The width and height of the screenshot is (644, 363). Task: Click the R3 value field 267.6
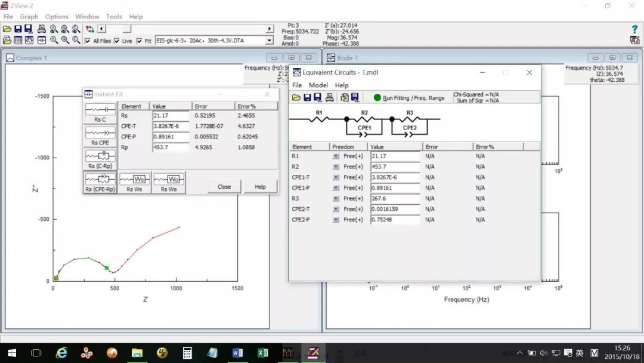[395, 199]
